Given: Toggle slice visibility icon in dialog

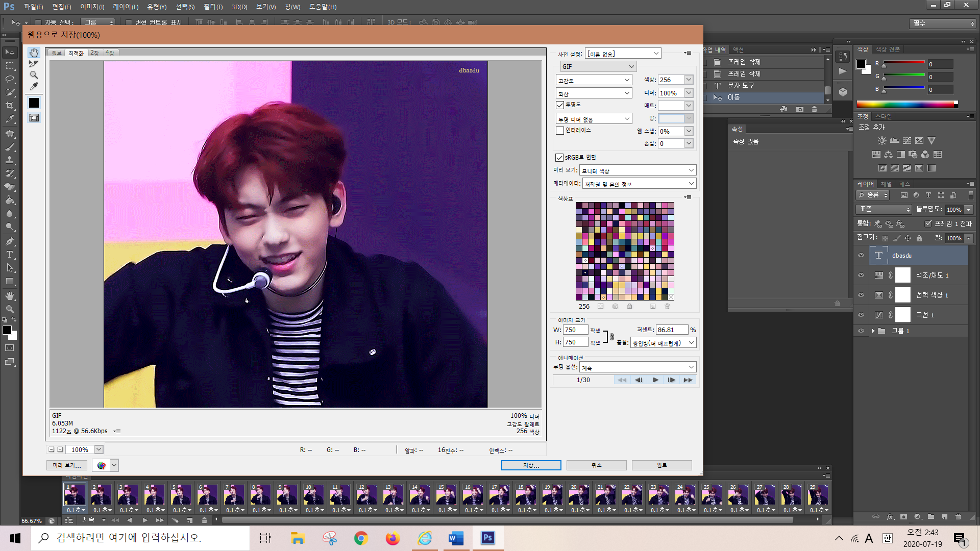Looking at the screenshot, I should [x=34, y=118].
